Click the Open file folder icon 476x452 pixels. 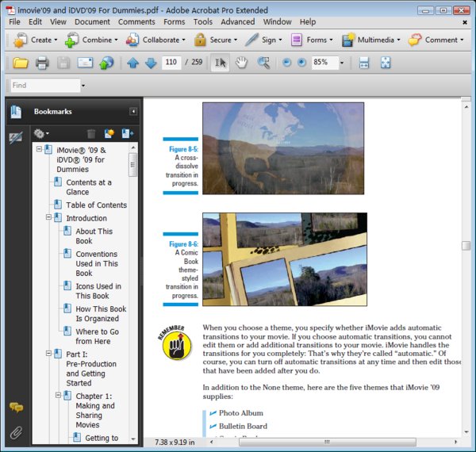[21, 63]
